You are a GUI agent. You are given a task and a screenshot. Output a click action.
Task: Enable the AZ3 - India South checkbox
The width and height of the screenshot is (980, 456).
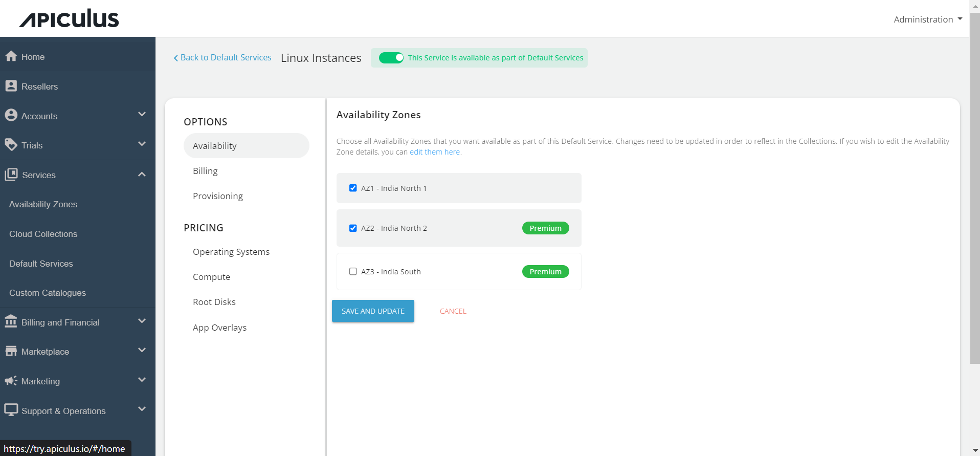[x=353, y=272]
